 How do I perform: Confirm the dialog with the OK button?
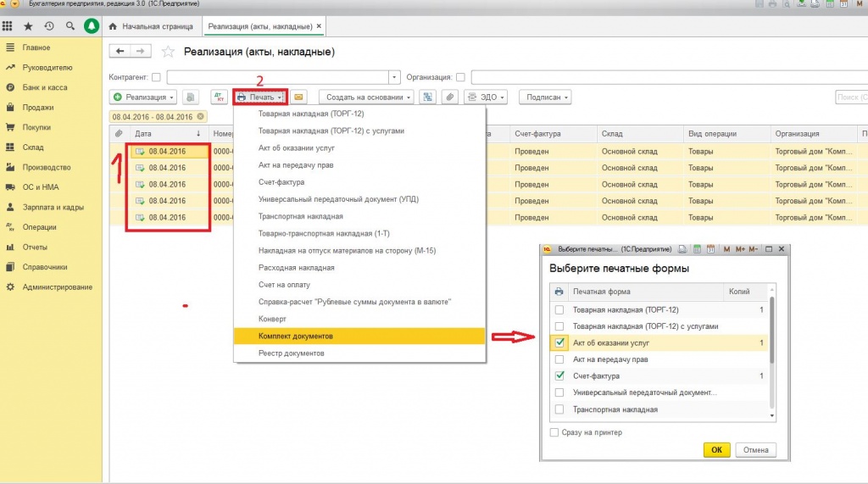coord(717,449)
